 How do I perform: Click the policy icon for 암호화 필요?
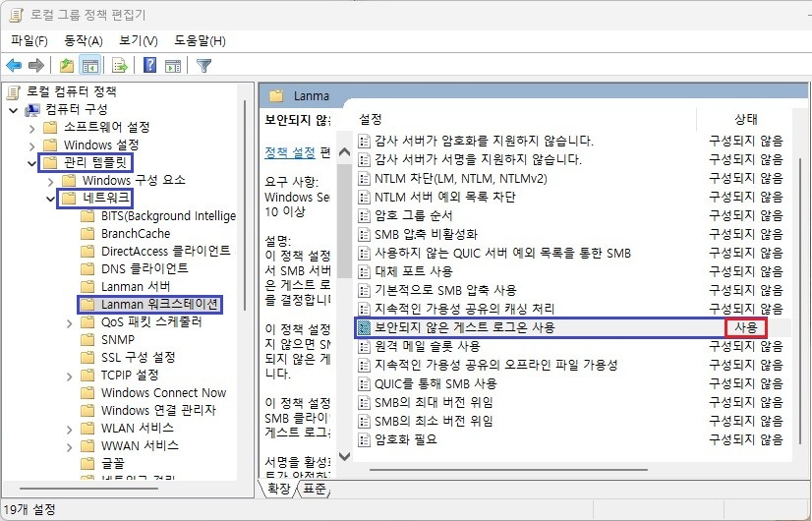[365, 439]
